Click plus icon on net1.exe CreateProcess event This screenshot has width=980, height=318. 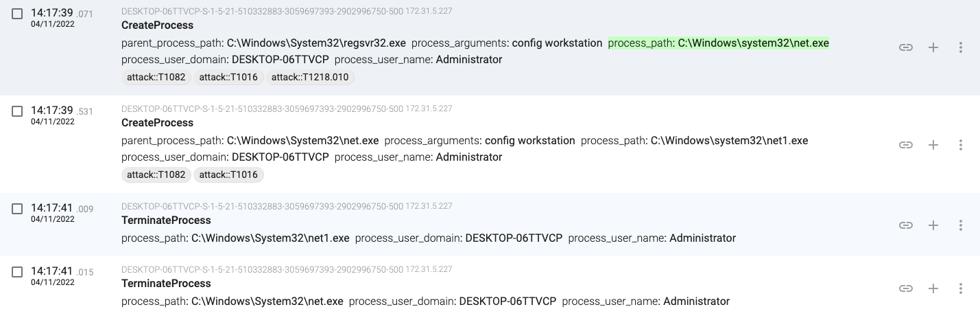coord(933,145)
